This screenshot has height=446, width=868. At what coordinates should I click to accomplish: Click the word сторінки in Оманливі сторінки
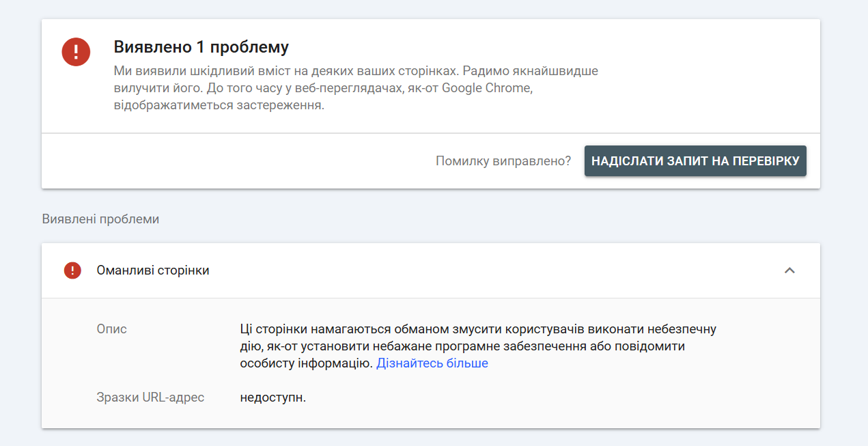pos(183,270)
